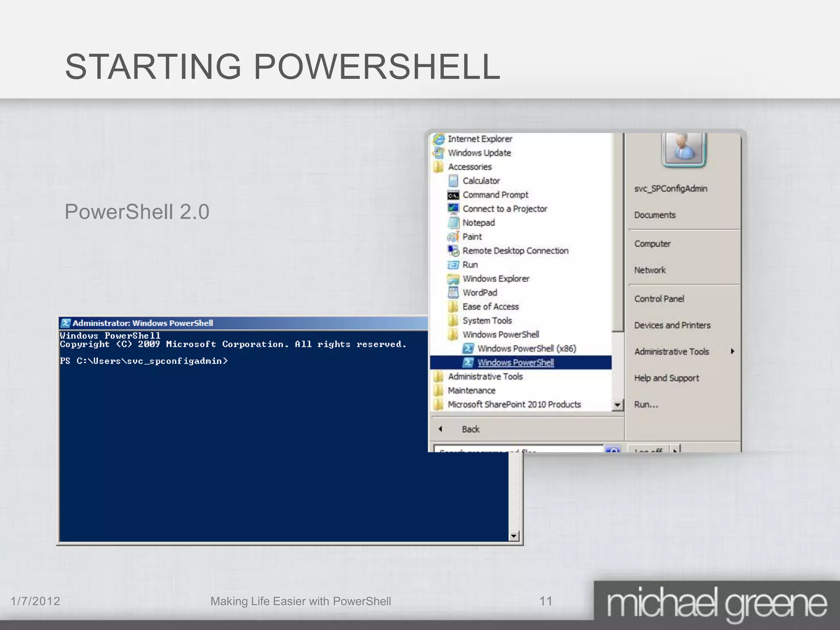Click the Microsoft SharePoint 2010 Products folder icon

(x=438, y=404)
